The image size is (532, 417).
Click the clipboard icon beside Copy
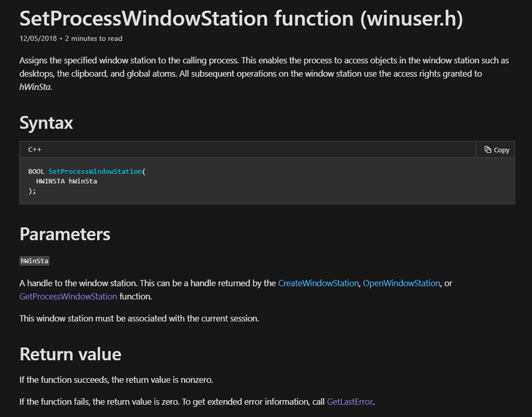point(488,150)
